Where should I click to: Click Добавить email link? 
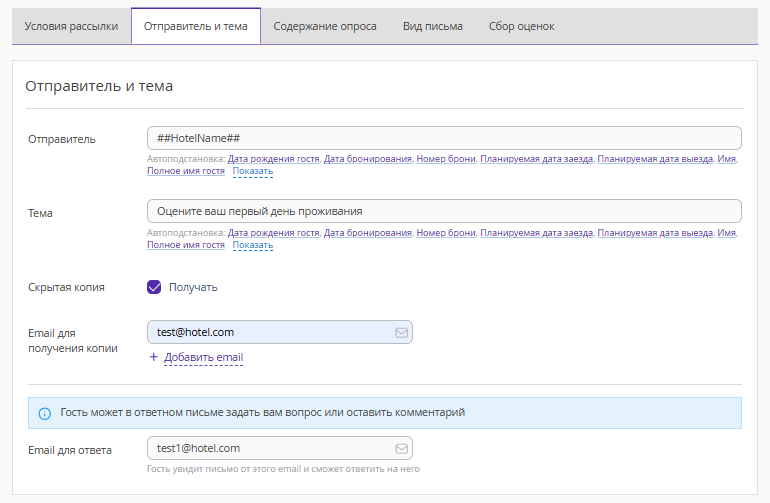pyautogui.click(x=203, y=357)
